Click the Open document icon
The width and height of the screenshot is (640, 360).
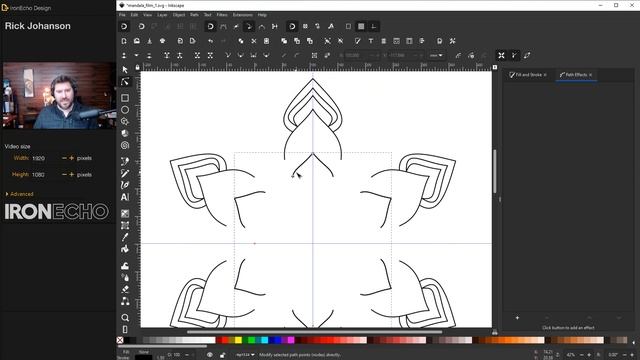pos(137,41)
